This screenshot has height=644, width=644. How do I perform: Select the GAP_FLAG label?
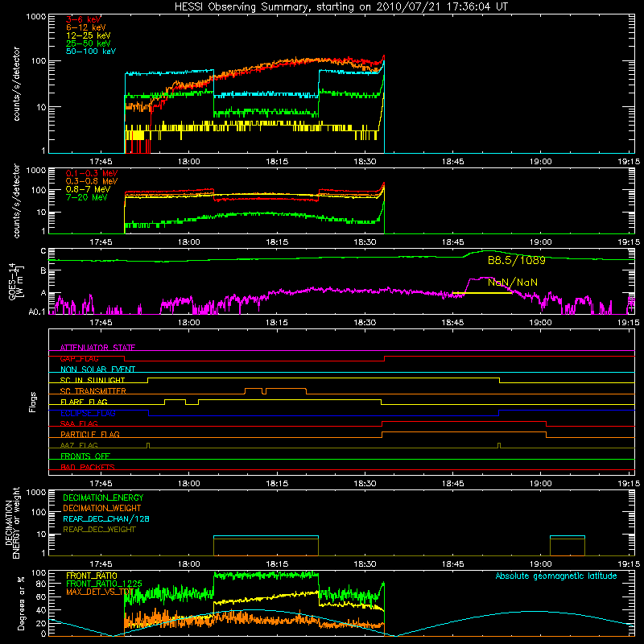[79, 358]
